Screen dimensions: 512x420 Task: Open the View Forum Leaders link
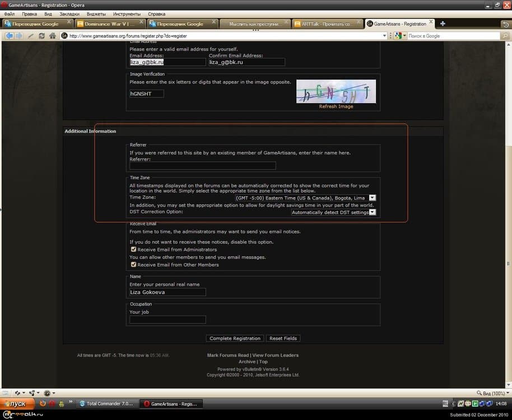point(275,355)
